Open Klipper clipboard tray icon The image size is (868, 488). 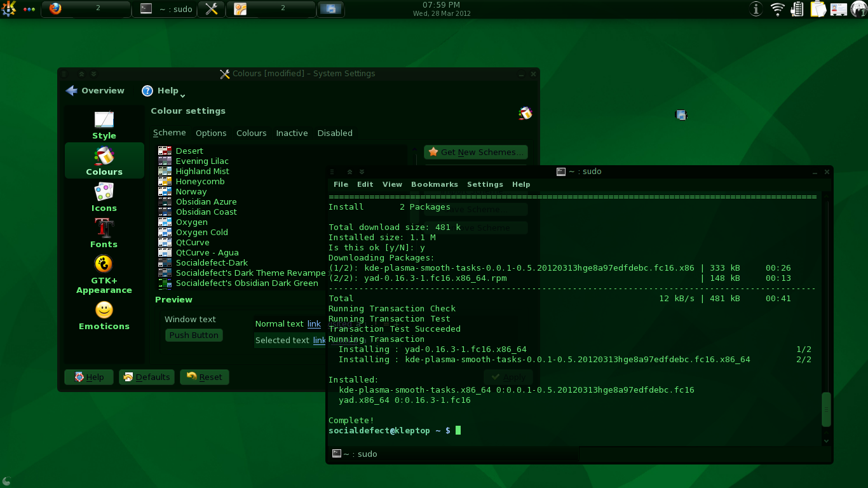point(818,9)
